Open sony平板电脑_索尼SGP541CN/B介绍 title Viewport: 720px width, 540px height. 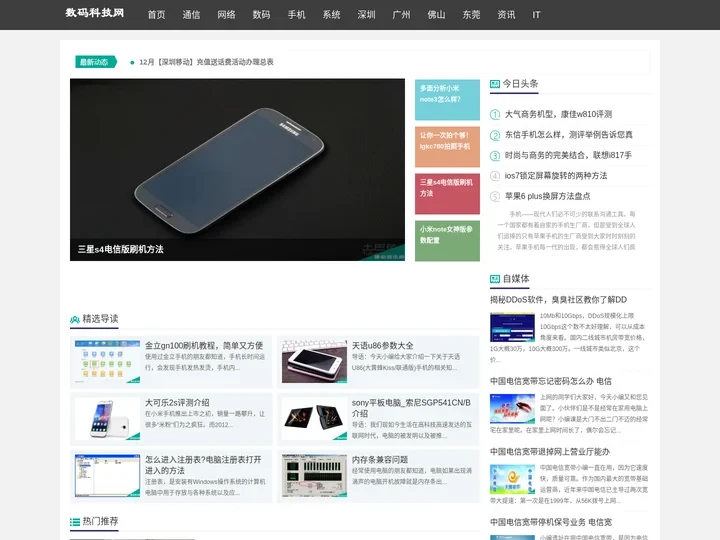point(411,408)
